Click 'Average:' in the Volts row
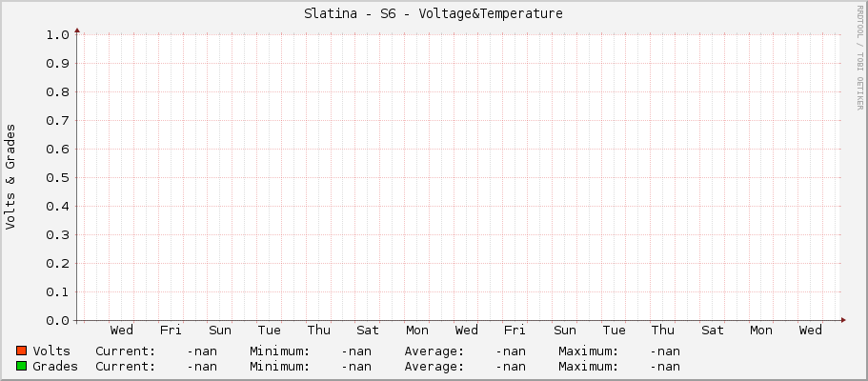Image resolution: width=868 pixels, height=381 pixels. coord(434,351)
